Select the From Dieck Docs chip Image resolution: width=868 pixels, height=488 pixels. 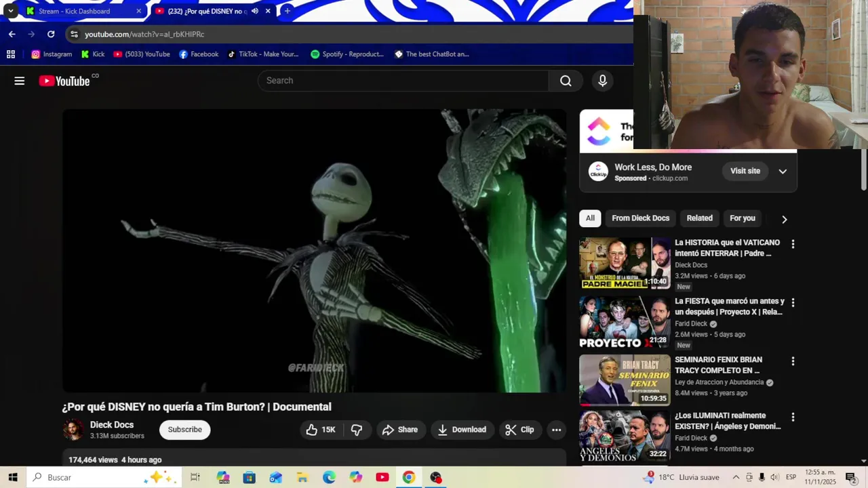[640, 218]
